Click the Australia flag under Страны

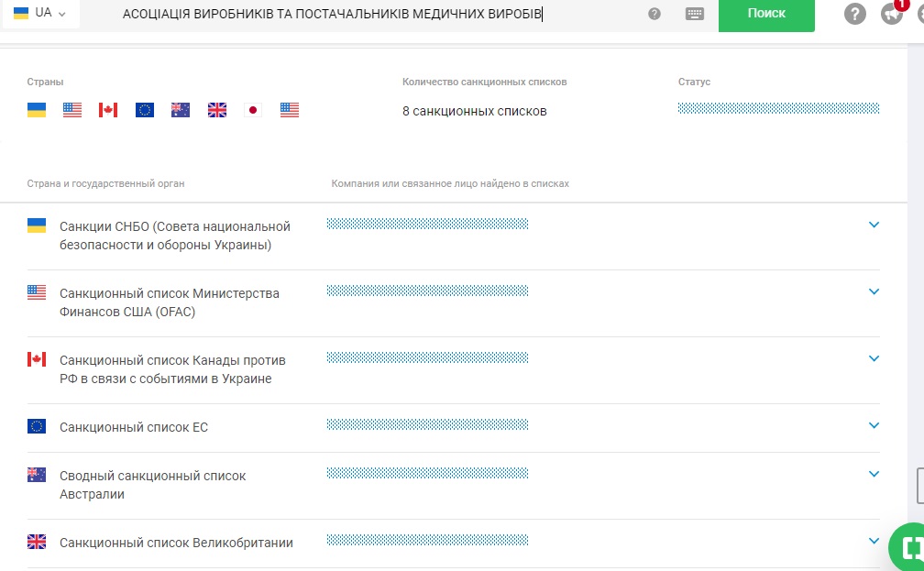[x=181, y=110]
